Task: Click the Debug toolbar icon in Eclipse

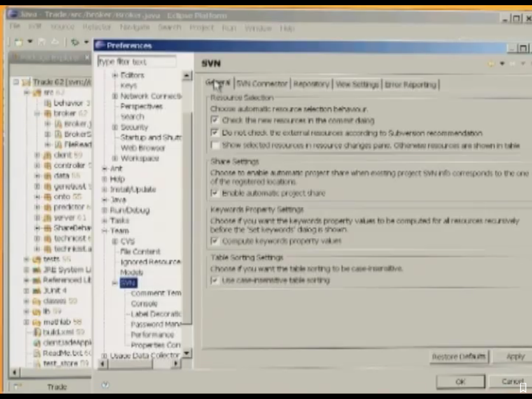Action: [75, 42]
